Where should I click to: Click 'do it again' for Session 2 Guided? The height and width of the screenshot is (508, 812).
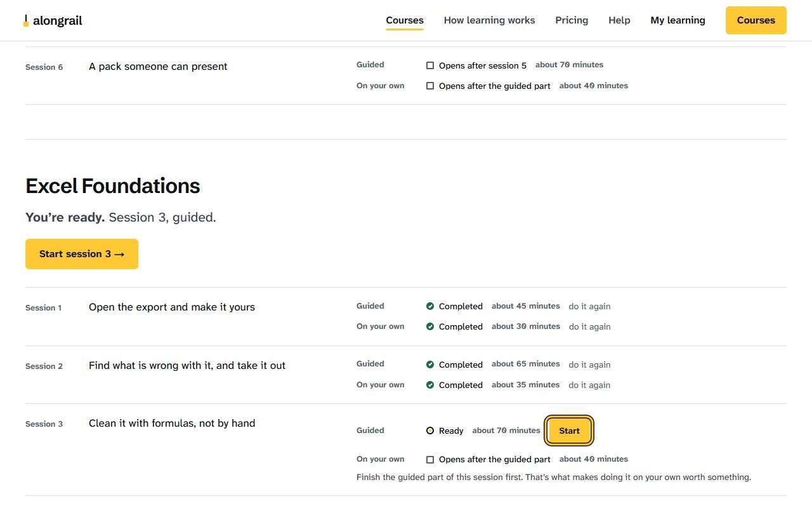coord(589,364)
